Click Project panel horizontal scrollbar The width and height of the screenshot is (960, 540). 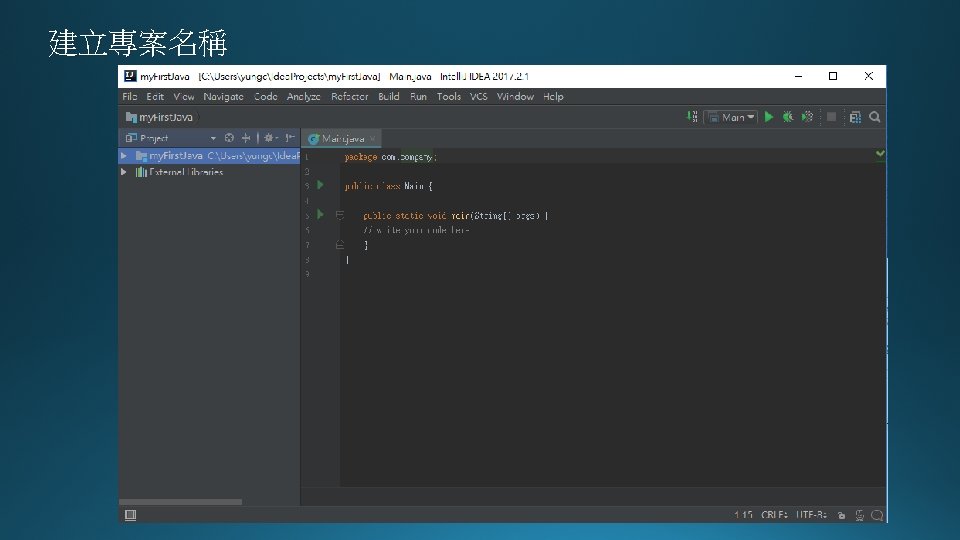point(181,502)
